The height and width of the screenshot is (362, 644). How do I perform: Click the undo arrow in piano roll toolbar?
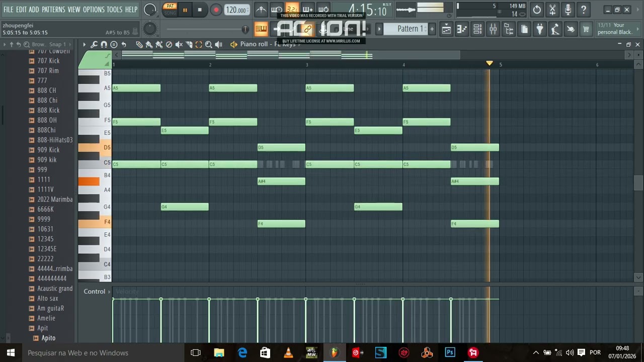tap(124, 44)
